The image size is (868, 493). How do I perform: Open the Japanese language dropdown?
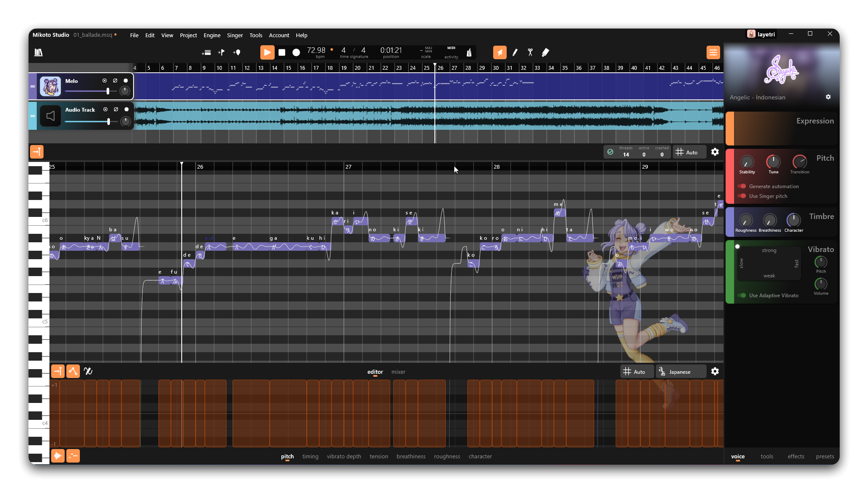(x=680, y=371)
